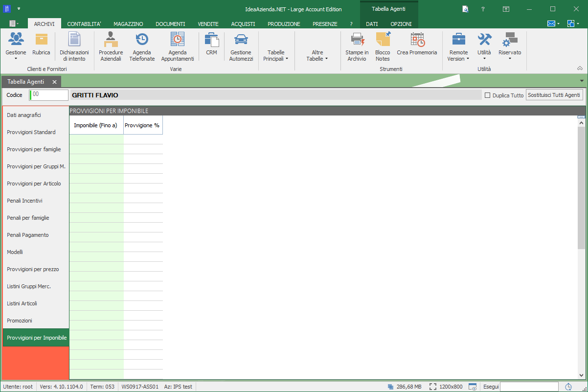
Task: Switch to the DOCUMENTI ribbon tab
Action: click(170, 23)
